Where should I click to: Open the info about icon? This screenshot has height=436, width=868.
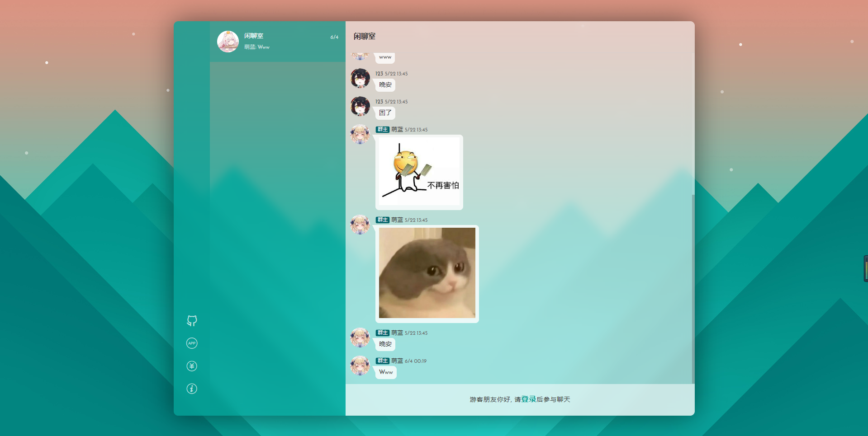192,389
